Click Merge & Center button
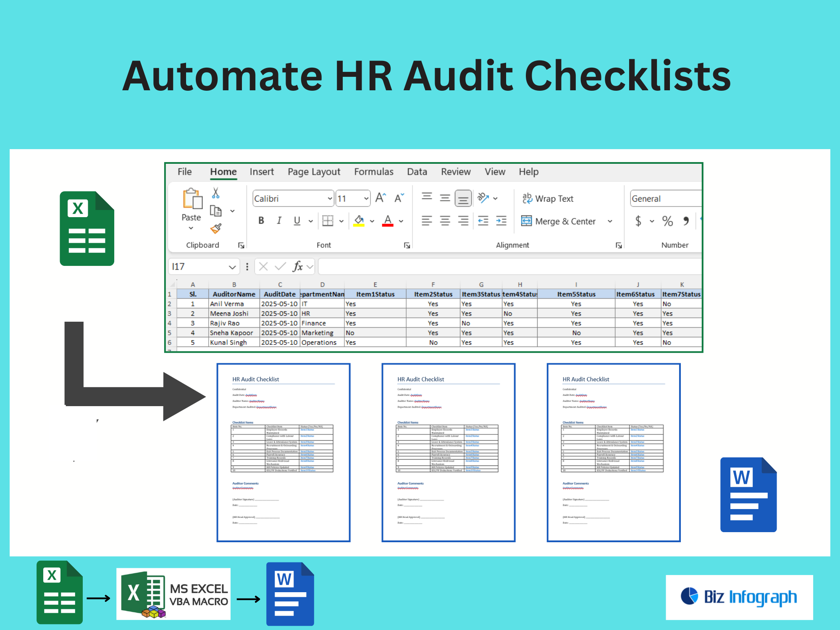 (558, 221)
